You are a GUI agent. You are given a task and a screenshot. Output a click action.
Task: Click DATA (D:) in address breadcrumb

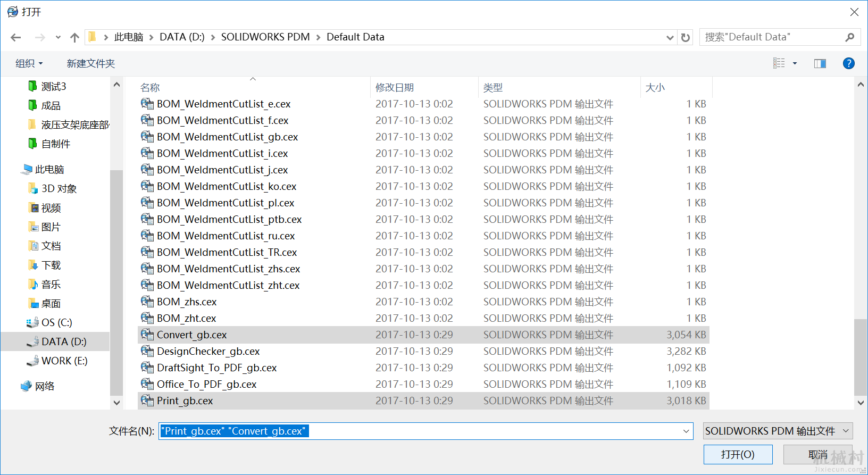[x=182, y=37]
